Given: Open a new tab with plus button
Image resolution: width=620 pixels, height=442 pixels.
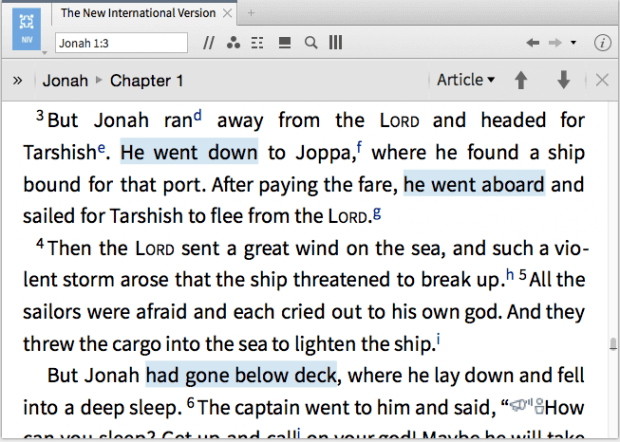Looking at the screenshot, I should (x=251, y=13).
